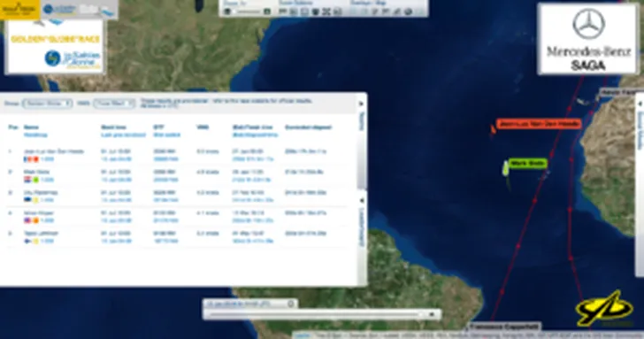644x339 pixels.
Task: Click the timeline replay slider track
Action: pyautogui.click(x=314, y=314)
